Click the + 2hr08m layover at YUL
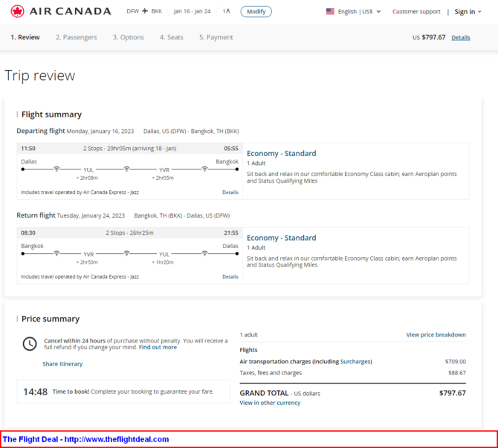The width and height of the screenshot is (498, 448). (87, 178)
